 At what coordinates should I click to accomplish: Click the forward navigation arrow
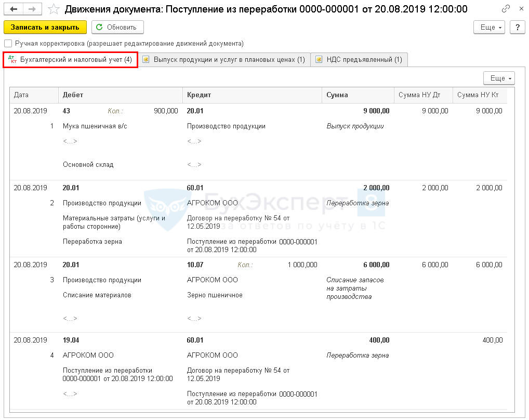pyautogui.click(x=32, y=9)
